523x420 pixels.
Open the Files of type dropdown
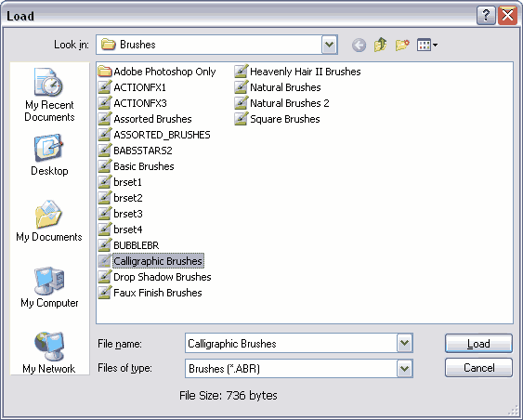tap(405, 368)
